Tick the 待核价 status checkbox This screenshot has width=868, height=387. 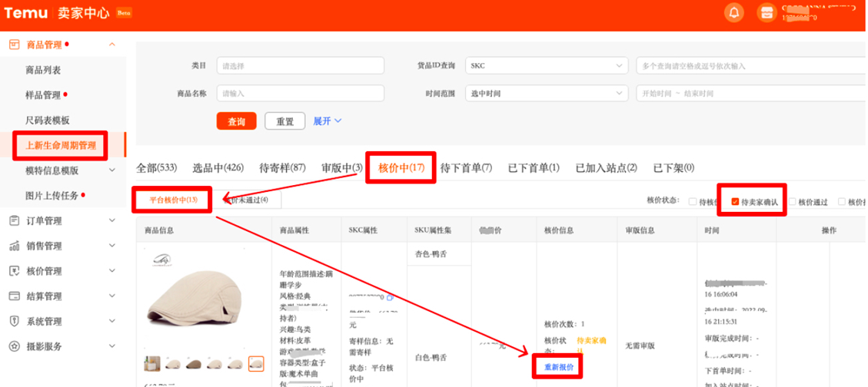pyautogui.click(x=693, y=202)
